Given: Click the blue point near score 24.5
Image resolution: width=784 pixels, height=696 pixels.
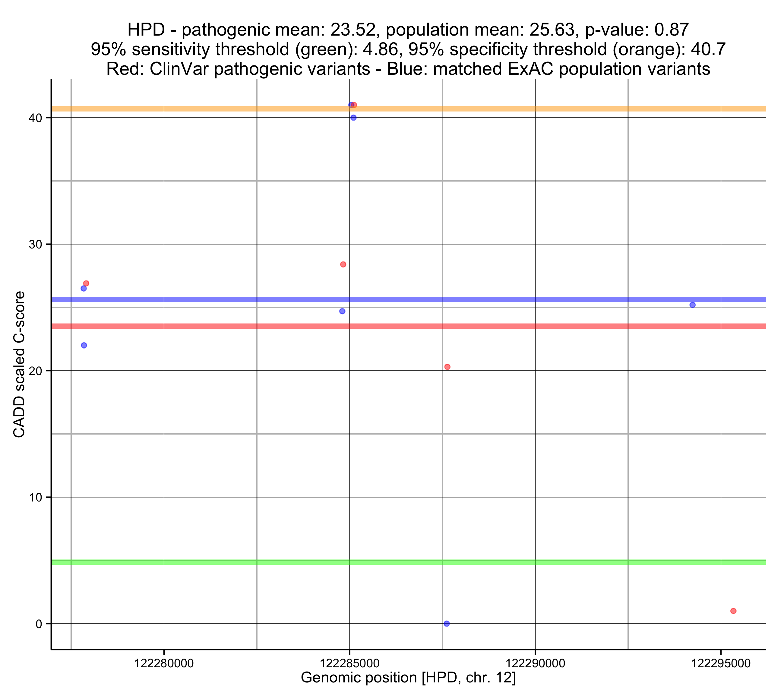Looking at the screenshot, I should coord(342,311).
